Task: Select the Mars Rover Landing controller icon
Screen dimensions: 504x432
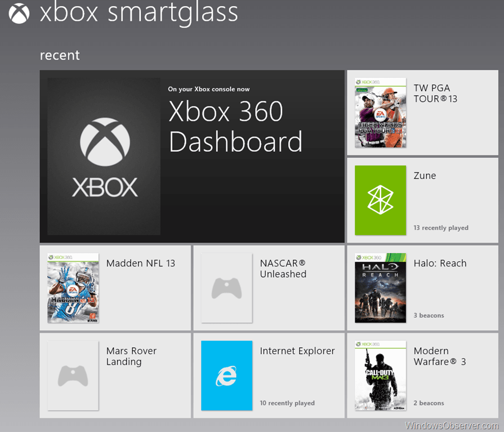Action: 73,375
